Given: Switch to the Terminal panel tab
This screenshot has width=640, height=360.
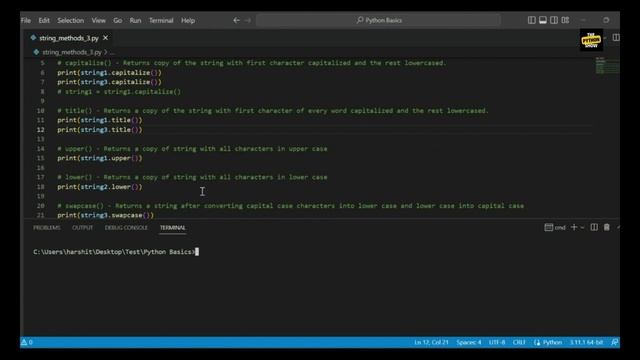Looking at the screenshot, I should 172,228.
